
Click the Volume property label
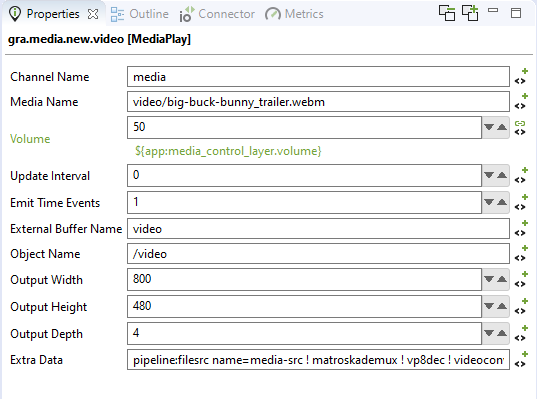pos(30,139)
